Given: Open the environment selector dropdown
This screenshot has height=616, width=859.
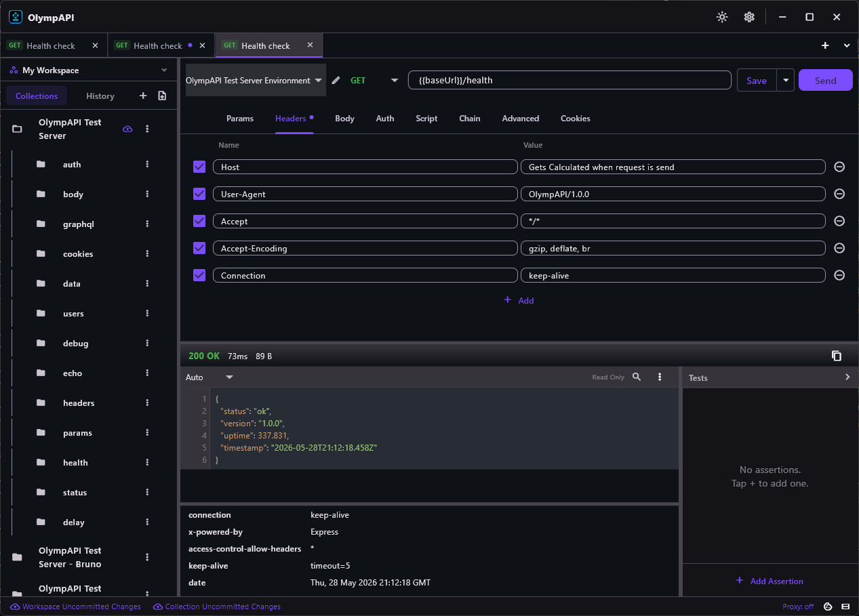Looking at the screenshot, I should tap(256, 80).
